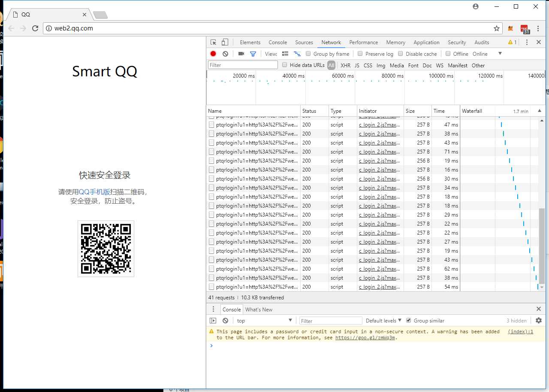Filter requests by CSS
Image resolution: width=549 pixels, height=392 pixels.
[x=368, y=65]
